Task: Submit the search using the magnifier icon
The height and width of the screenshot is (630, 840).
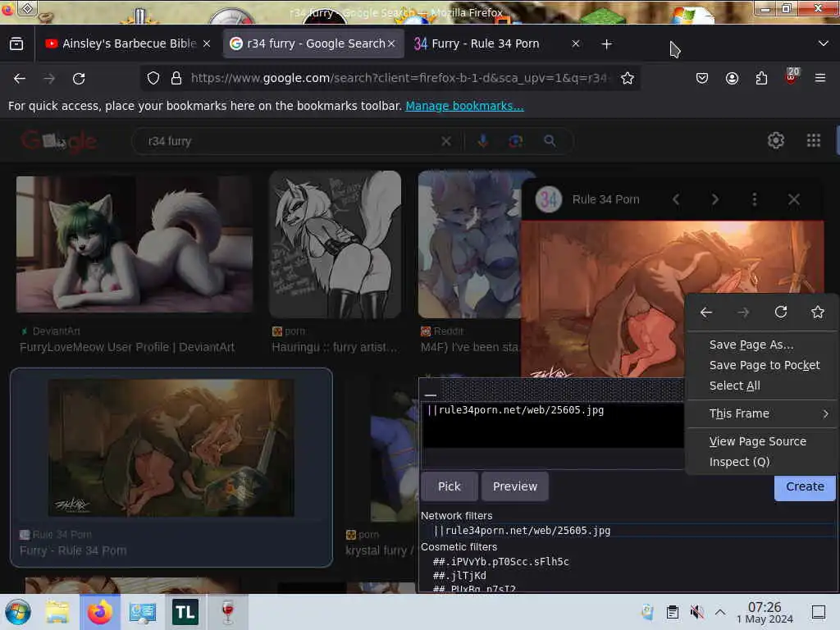Action: (550, 141)
